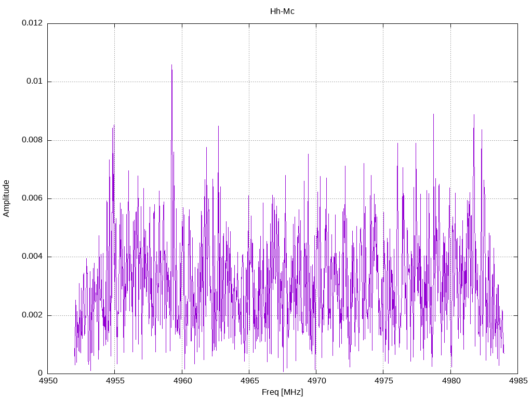Click the 4955 x-axis tick label

point(115,381)
